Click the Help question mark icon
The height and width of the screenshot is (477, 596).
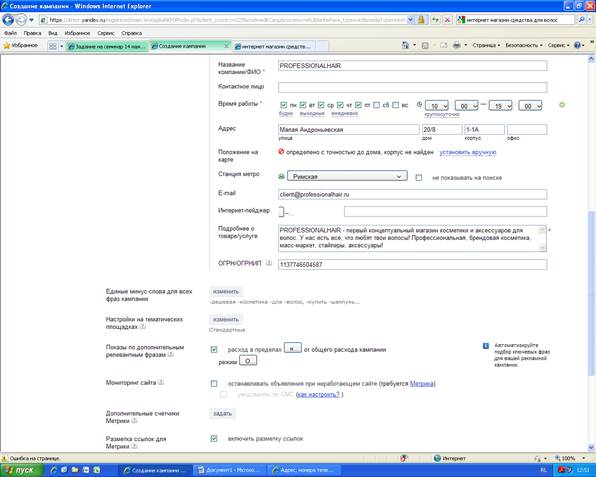click(x=577, y=45)
